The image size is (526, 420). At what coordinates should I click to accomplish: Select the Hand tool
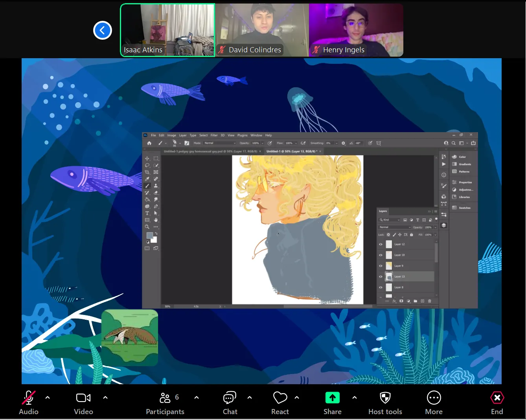pyautogui.click(x=156, y=220)
